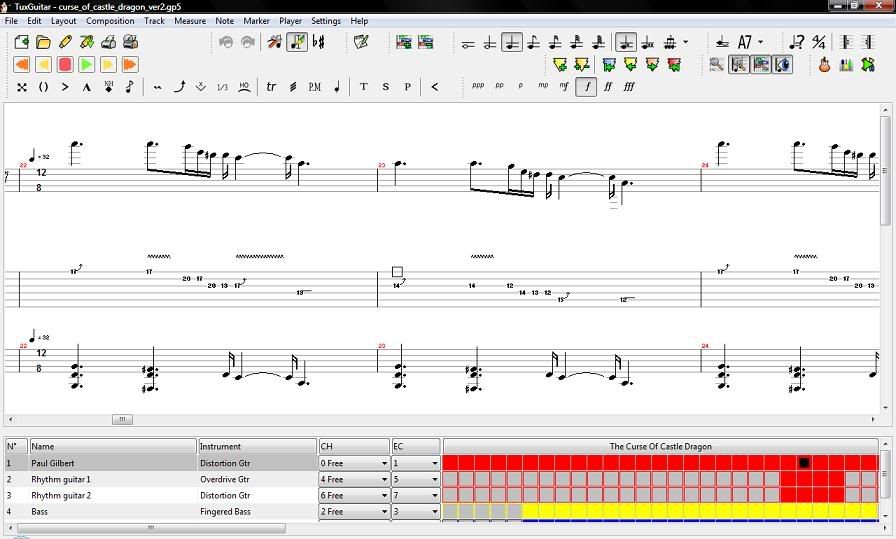Click the add track icon

click(x=404, y=42)
